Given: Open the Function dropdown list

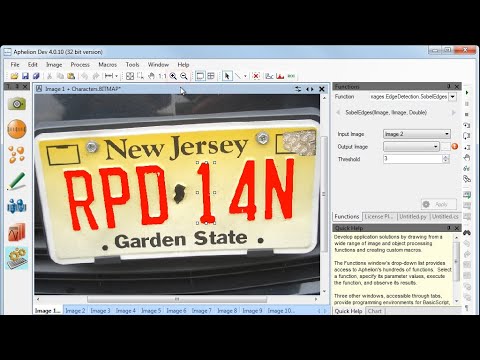Looking at the screenshot, I should [x=453, y=97].
